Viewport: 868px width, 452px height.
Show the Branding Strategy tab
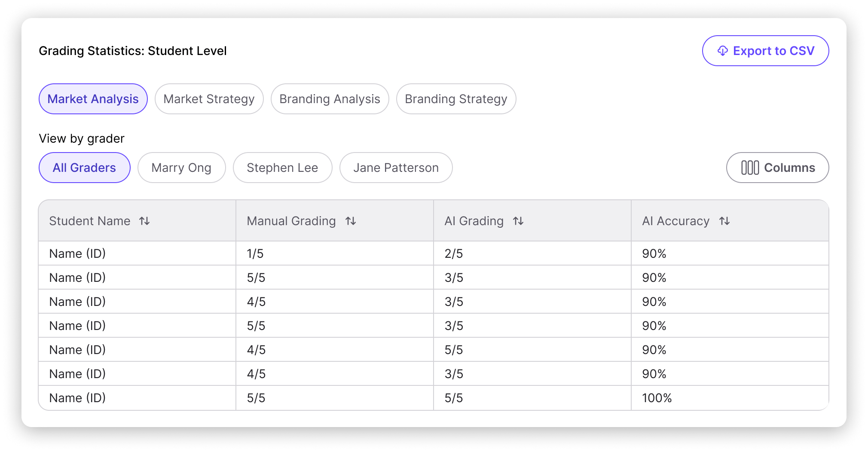click(456, 99)
